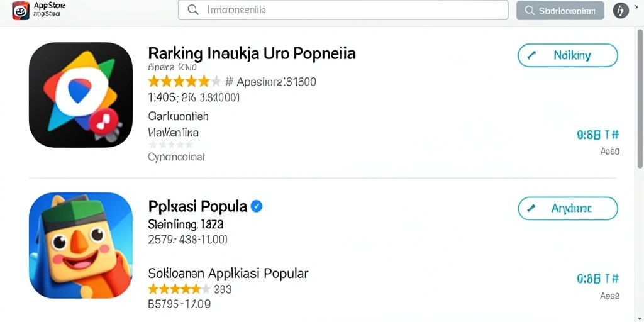The height and width of the screenshot is (322, 644).
Task: Open the profile avatar icon
Action: pyautogui.click(x=621, y=11)
